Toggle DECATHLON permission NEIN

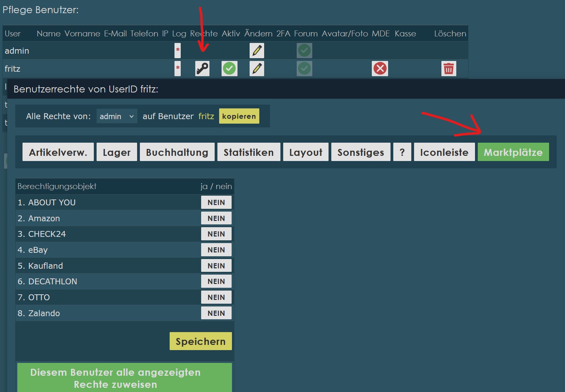click(216, 282)
